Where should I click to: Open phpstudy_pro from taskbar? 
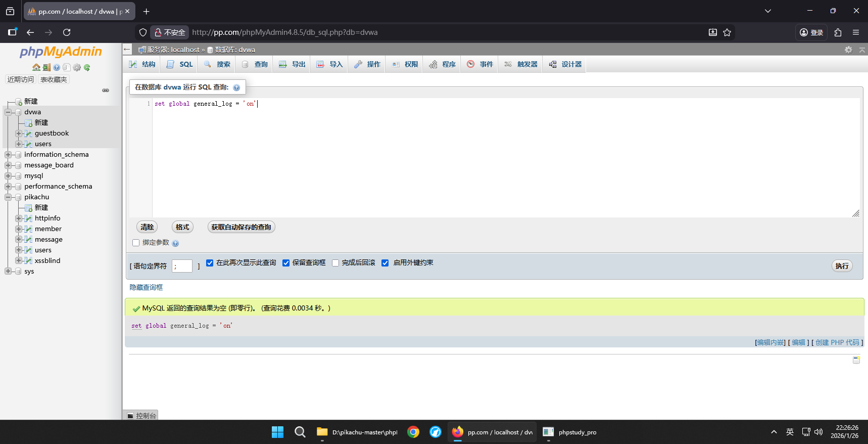[570, 432]
